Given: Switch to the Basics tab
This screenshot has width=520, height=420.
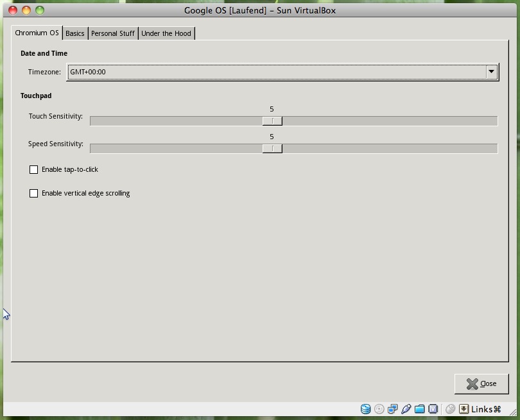Looking at the screenshot, I should tap(75, 33).
